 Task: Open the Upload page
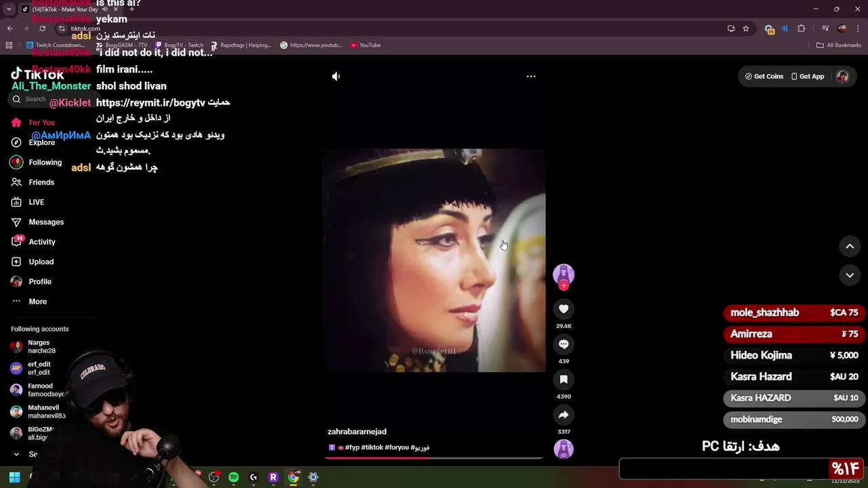32,262
